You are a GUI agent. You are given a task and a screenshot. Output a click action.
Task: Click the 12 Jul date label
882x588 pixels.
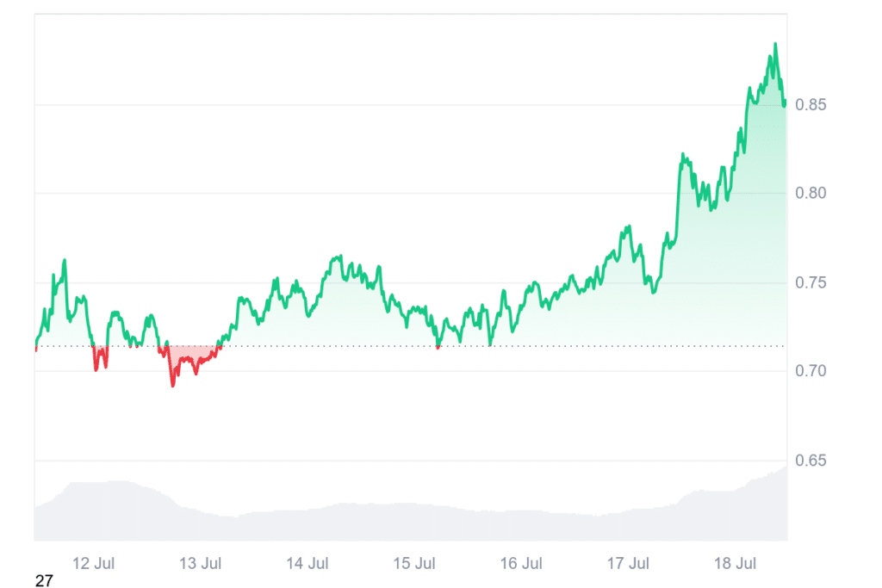click(93, 564)
